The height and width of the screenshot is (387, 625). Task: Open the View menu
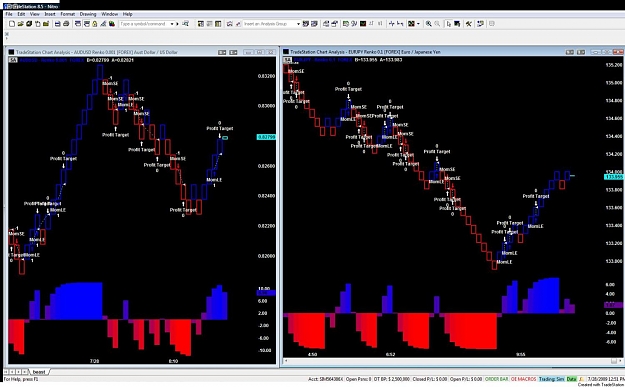pyautogui.click(x=35, y=14)
